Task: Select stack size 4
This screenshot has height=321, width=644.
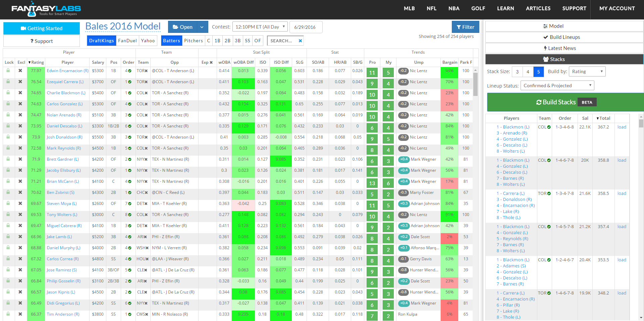Action: pyautogui.click(x=528, y=71)
